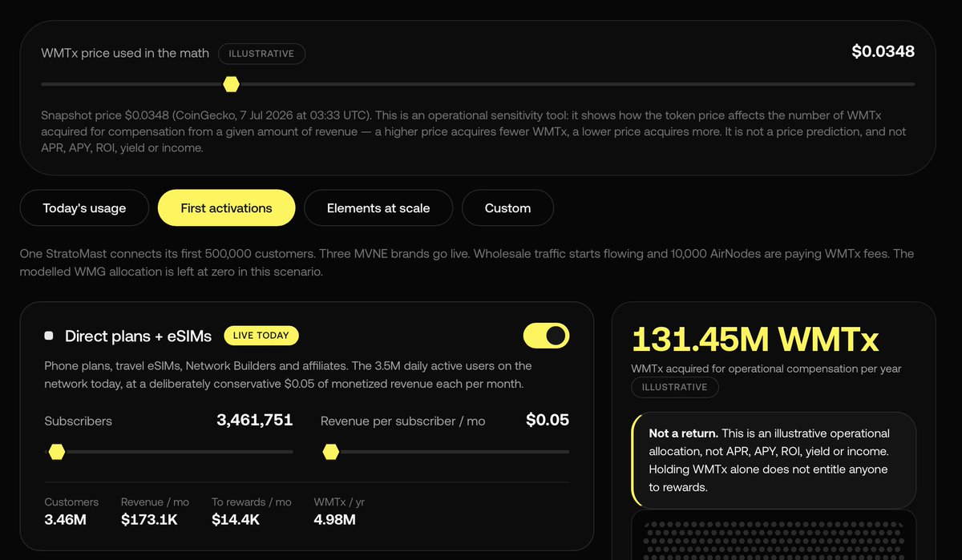Click the 131.45M WMTx total
The width and height of the screenshot is (962, 560).
pos(755,340)
